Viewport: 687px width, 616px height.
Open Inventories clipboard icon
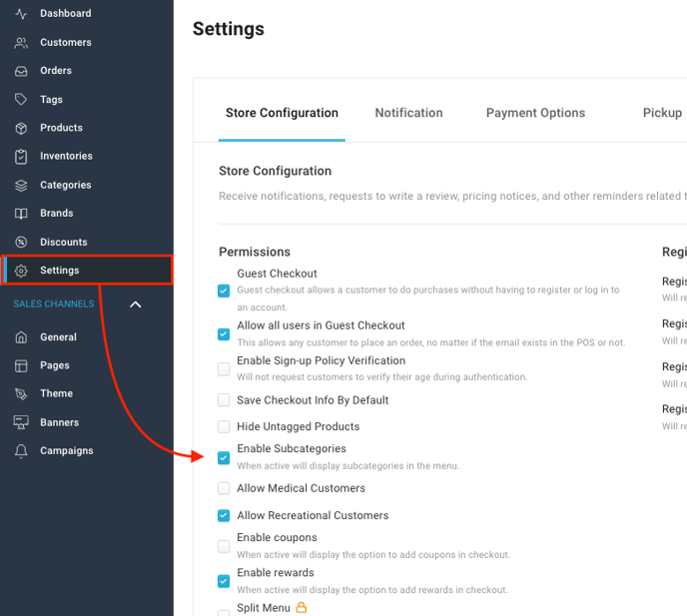21,157
